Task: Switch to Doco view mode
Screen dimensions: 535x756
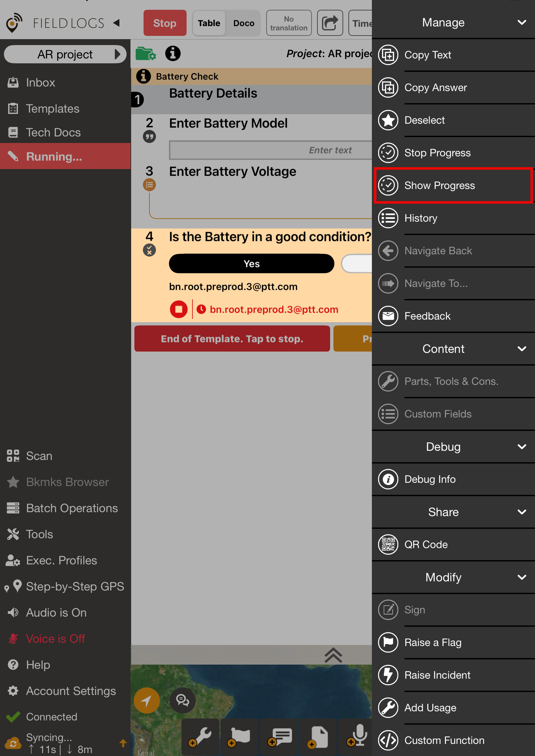Action: pos(243,23)
